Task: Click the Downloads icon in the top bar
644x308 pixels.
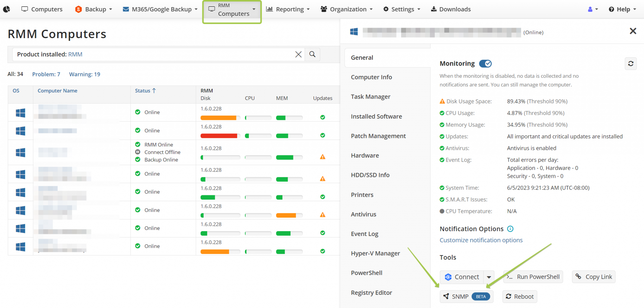Action: 434,9
